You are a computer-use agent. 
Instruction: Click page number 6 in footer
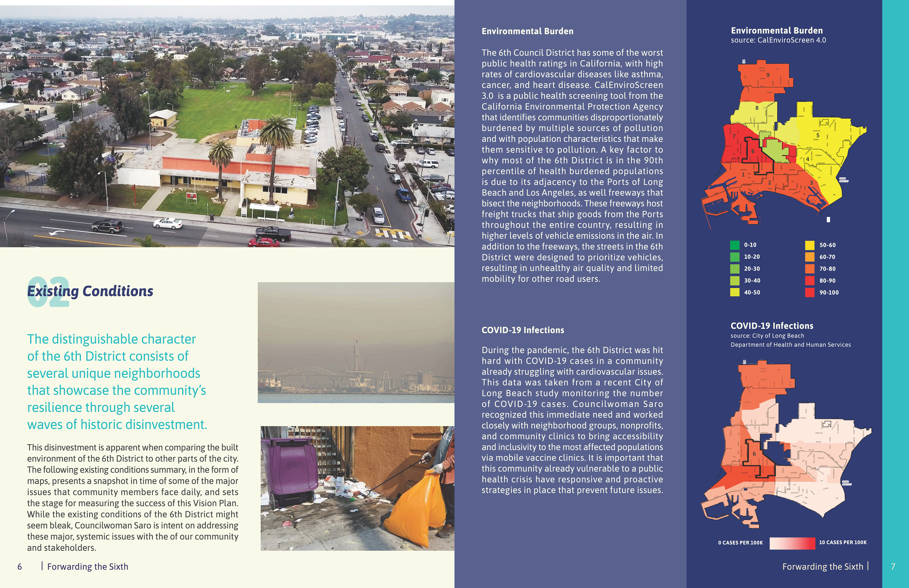point(19,567)
